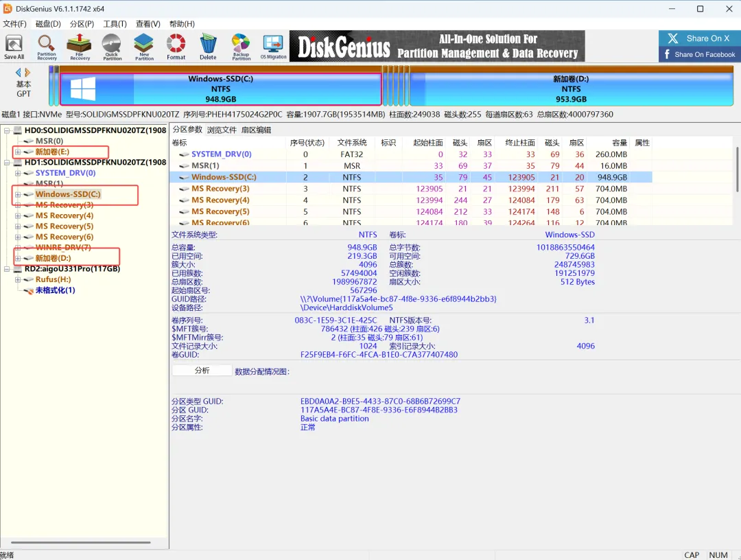Create a New Partition from the toolbar
Viewport: 741px width, 560px height.
point(144,47)
